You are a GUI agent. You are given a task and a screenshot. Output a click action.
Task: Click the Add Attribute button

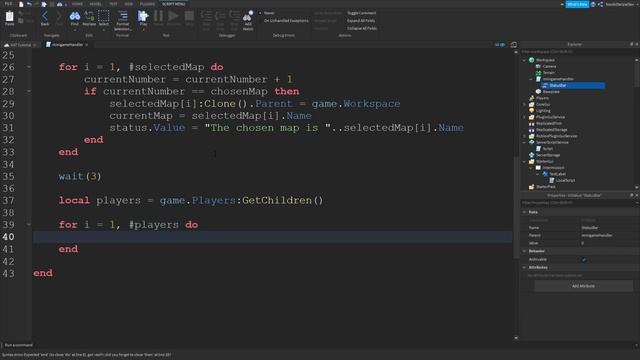coord(583,286)
